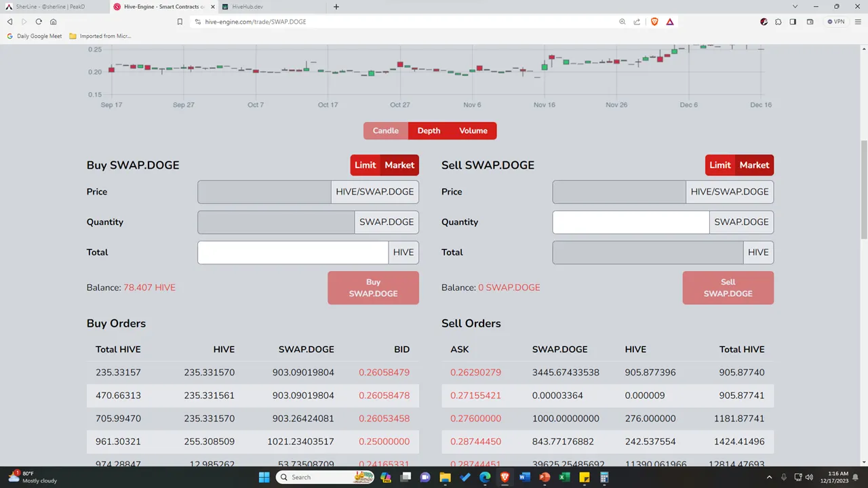Toggle the browser sidebar panel icon
The image size is (868, 488).
pyautogui.click(x=793, y=22)
